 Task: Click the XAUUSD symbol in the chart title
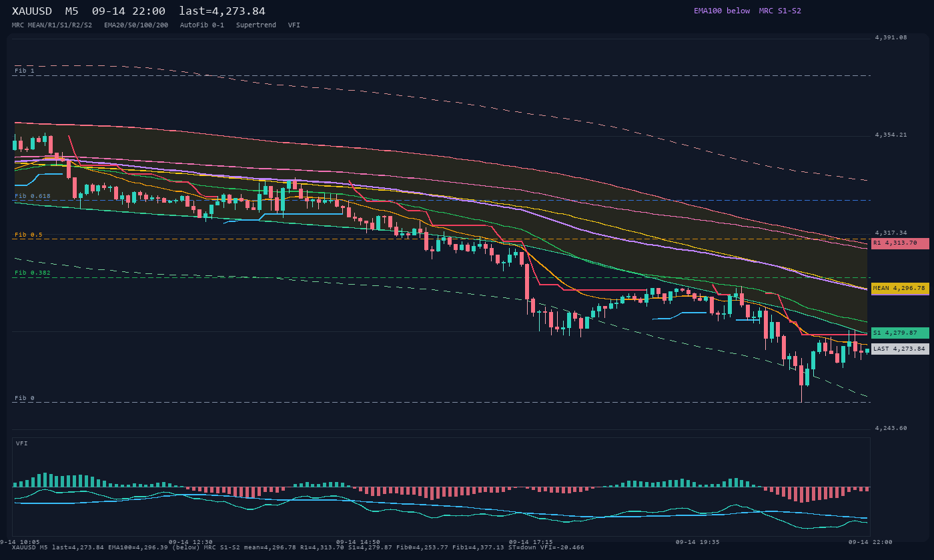[33, 11]
